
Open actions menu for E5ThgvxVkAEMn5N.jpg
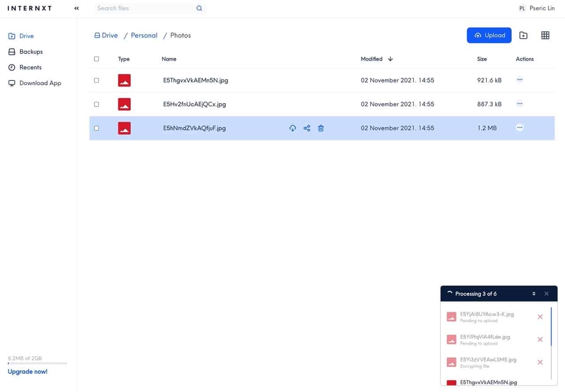point(520,80)
